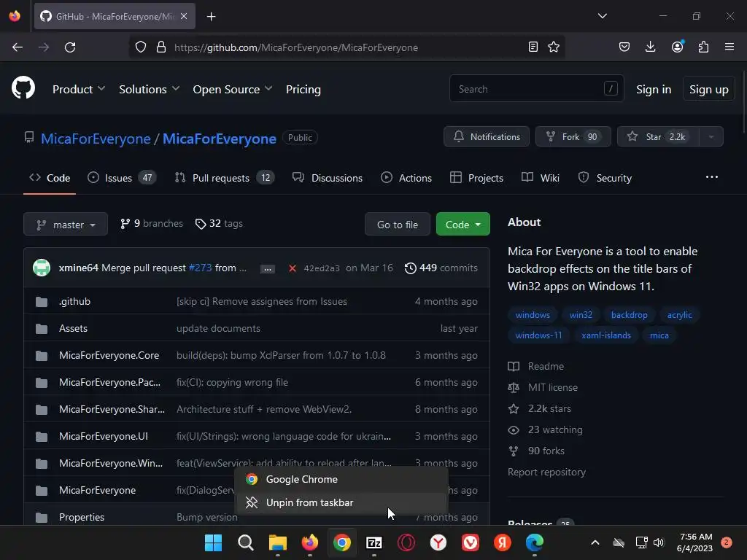Switch to the Pull requests tab
The width and height of the screenshot is (747, 560).
coord(225,178)
